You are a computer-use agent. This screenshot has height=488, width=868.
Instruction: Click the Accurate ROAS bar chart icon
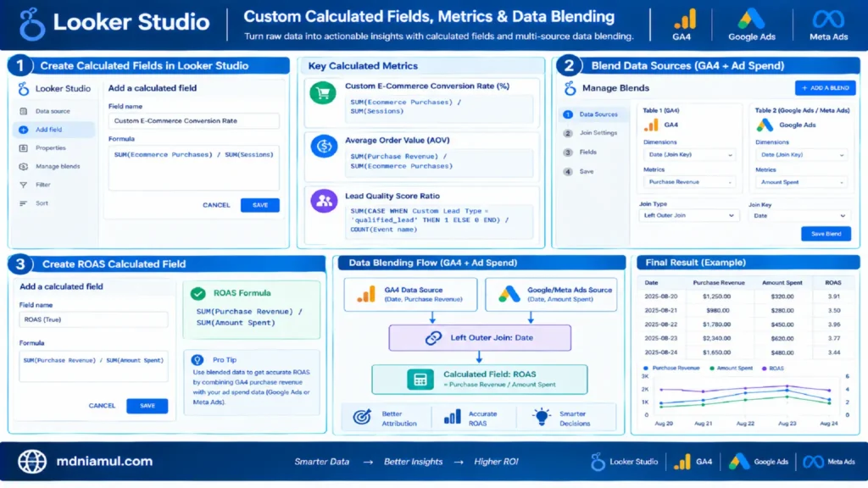(453, 417)
